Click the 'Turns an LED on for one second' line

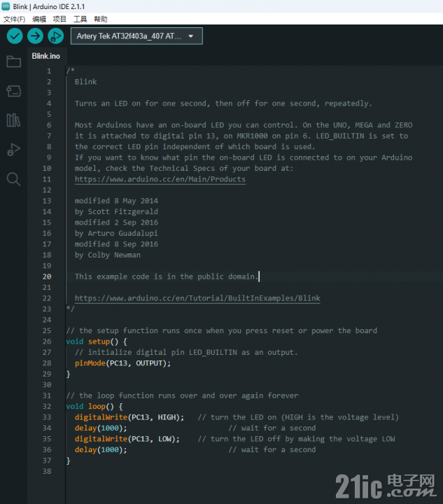[x=223, y=104]
